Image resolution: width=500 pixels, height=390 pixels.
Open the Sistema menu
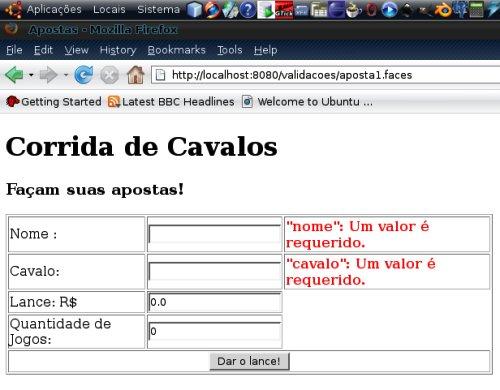158,9
